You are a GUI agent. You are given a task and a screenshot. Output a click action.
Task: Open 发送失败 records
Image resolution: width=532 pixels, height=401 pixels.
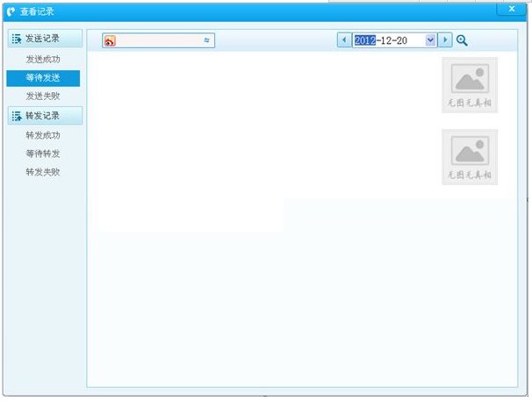[43, 97]
